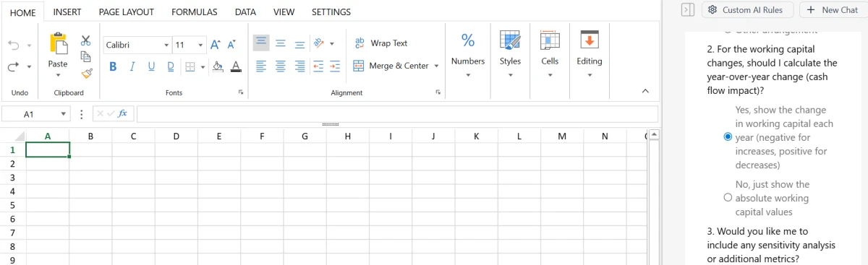Collapse the ribbon with the chevron

point(646,91)
